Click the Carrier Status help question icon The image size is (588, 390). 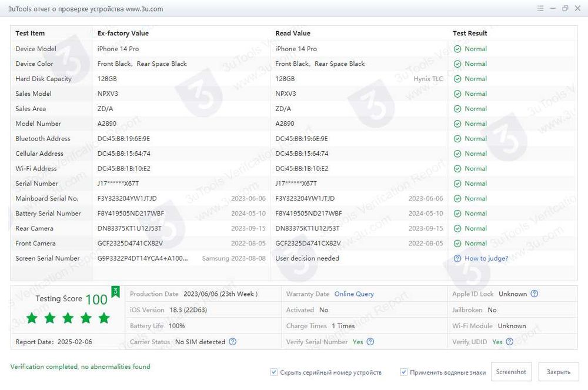coord(232,342)
